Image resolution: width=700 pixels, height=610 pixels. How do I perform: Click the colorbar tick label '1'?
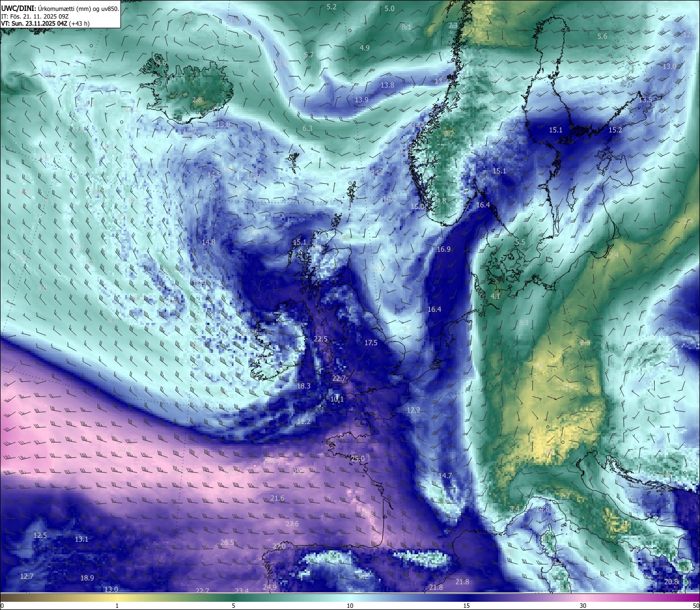pos(117,606)
